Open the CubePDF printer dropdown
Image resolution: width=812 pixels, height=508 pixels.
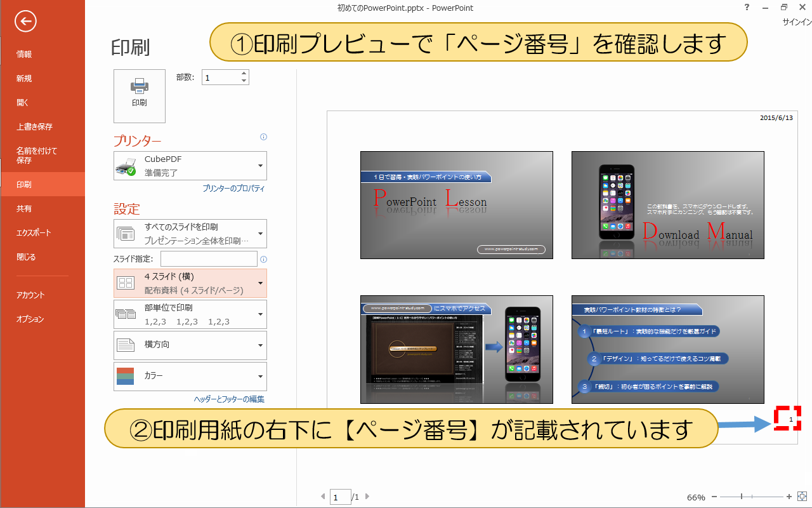(x=190, y=166)
